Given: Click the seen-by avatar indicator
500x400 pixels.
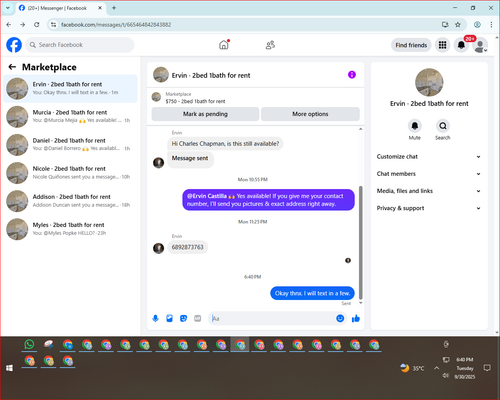Looking at the screenshot, I should point(348,261).
